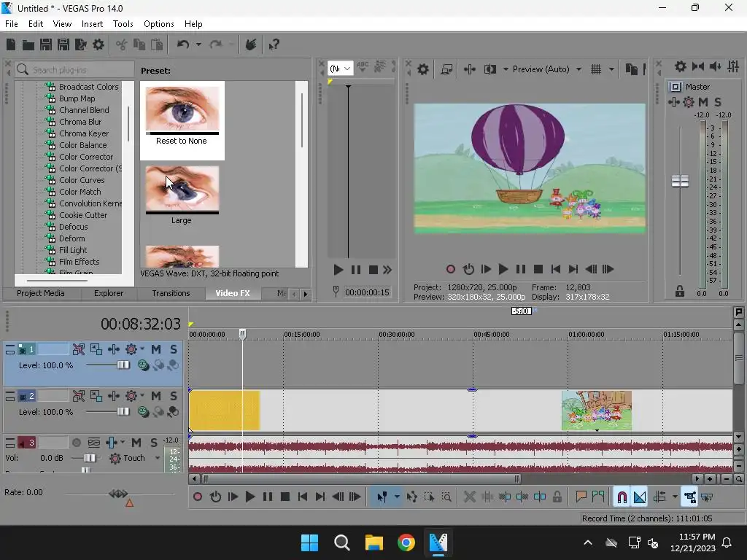This screenshot has width=747, height=560.
Task: Open track 1 Track FX dropdown arrow
Action: tap(142, 349)
